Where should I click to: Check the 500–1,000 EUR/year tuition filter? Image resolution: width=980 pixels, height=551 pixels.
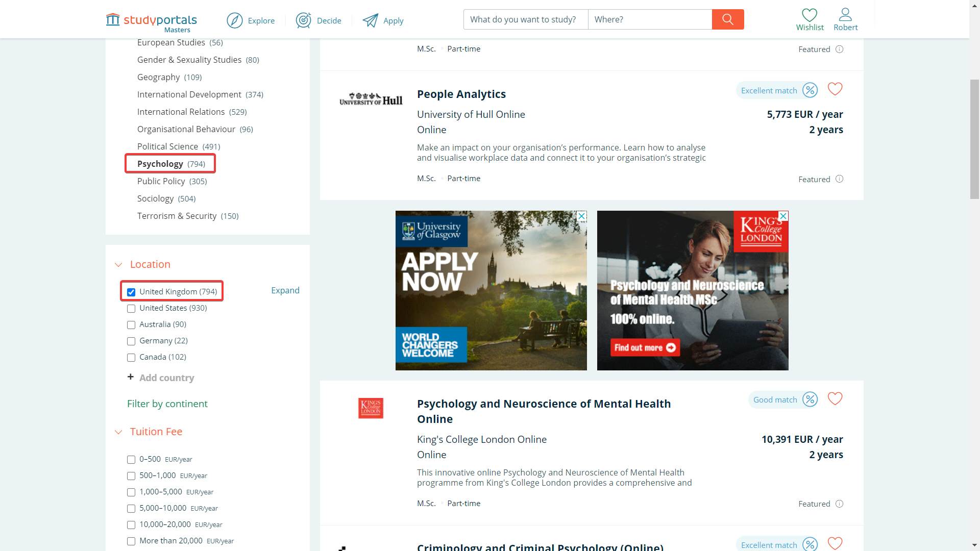pyautogui.click(x=131, y=475)
